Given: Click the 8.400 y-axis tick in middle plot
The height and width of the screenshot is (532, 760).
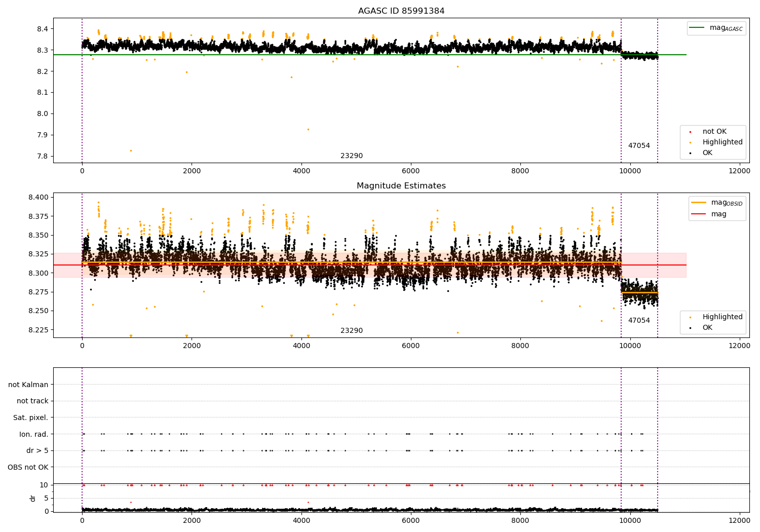Looking at the screenshot, I should pyautogui.click(x=39, y=197).
